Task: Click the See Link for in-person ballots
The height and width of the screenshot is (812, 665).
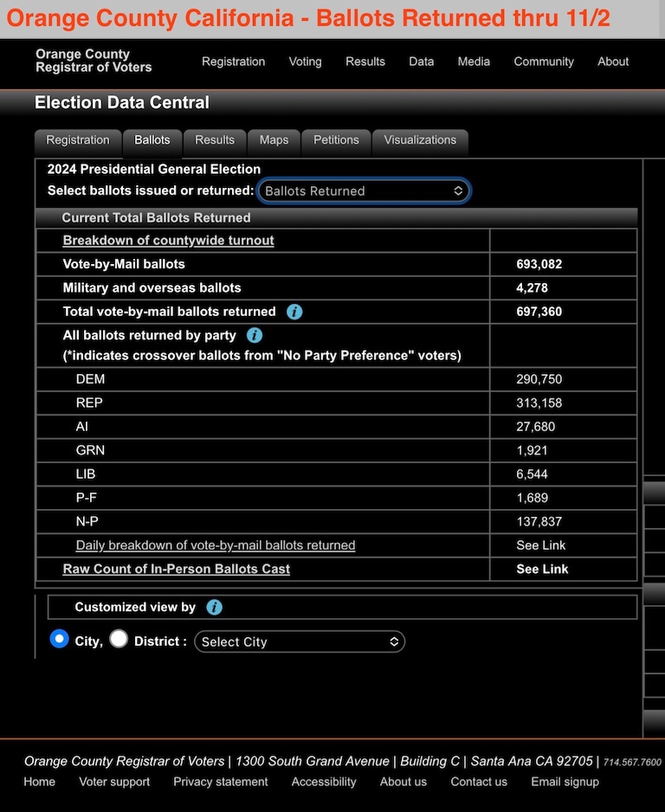Action: [542, 569]
